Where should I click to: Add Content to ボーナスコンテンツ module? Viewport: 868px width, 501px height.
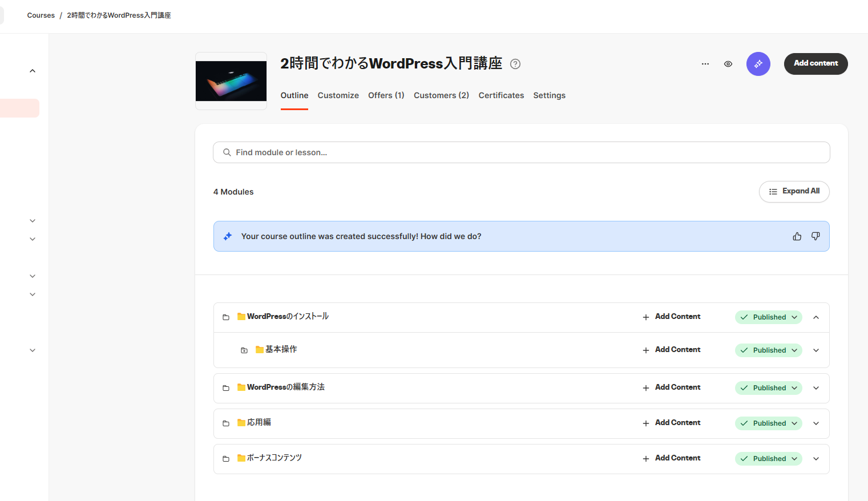[x=672, y=458]
